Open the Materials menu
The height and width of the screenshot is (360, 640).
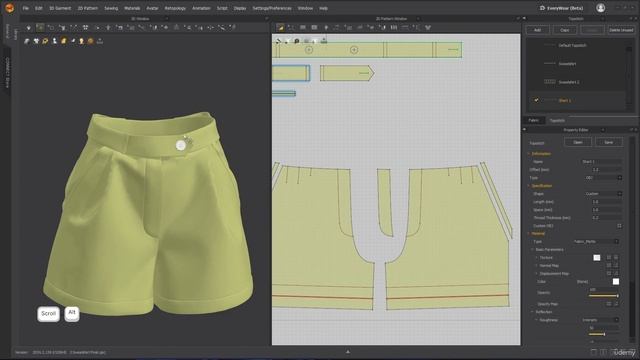click(132, 8)
